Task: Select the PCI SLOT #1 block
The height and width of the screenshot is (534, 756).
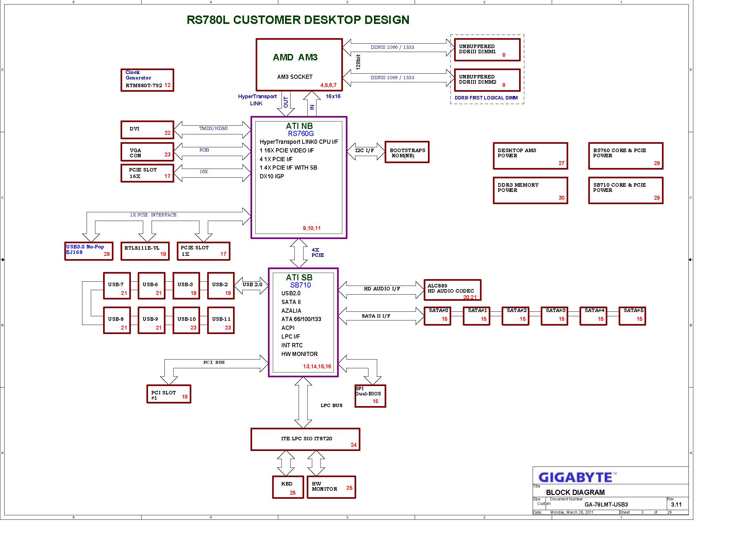Action: (169, 394)
